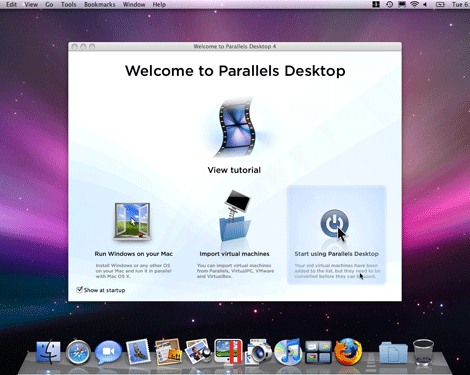470x375 pixels.
Task: Click the corkboard photos icon in the Dock
Action: (x=168, y=351)
